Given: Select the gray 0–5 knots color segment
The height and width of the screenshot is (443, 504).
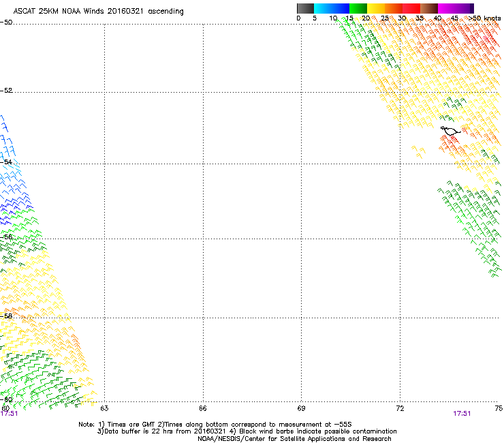Looking at the screenshot, I should (305, 8).
